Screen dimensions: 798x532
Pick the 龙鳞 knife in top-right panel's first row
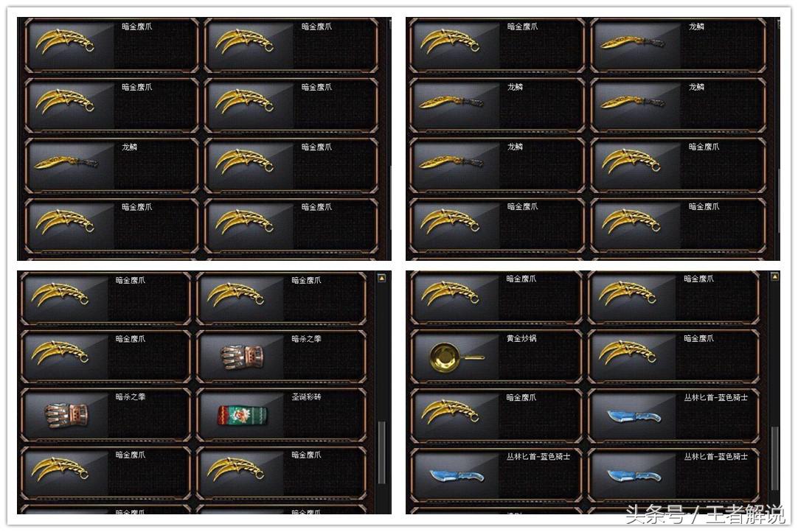pos(633,43)
